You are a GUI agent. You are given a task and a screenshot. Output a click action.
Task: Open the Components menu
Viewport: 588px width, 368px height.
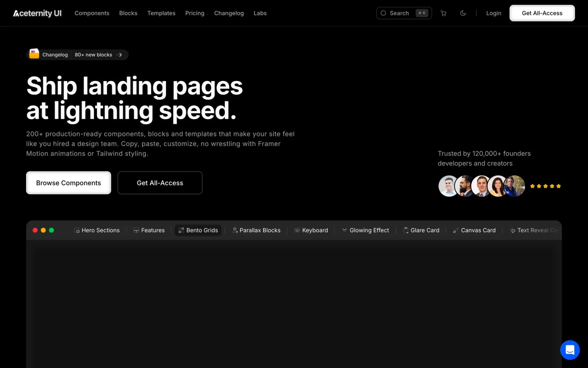[x=92, y=13]
